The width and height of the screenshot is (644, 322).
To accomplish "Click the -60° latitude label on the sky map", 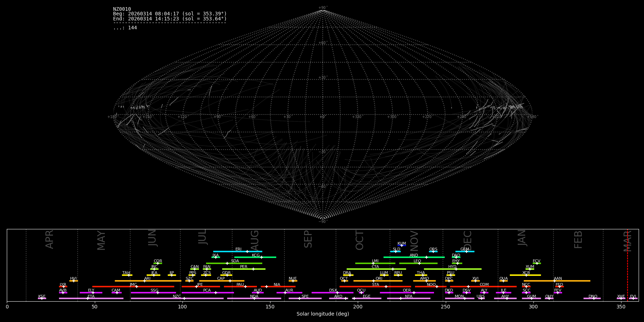I will point(322,186).
